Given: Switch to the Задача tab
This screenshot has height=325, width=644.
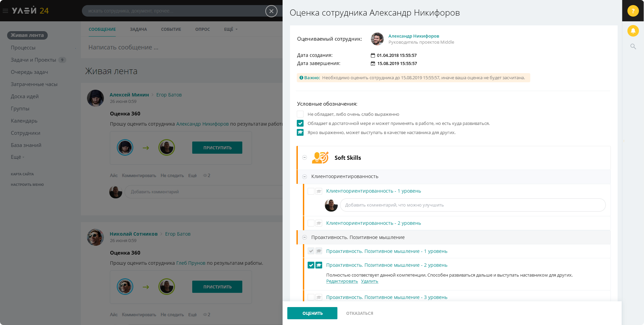Looking at the screenshot, I should (x=138, y=29).
